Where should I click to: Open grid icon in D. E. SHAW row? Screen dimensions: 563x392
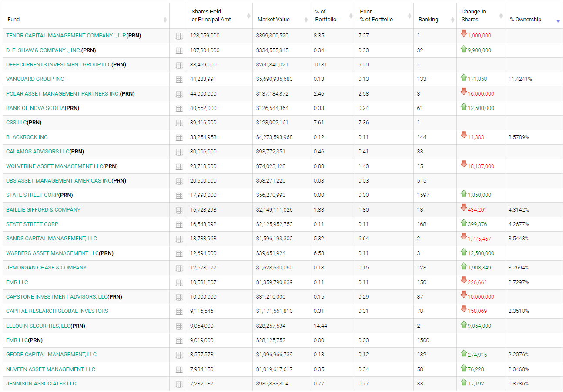pos(179,51)
